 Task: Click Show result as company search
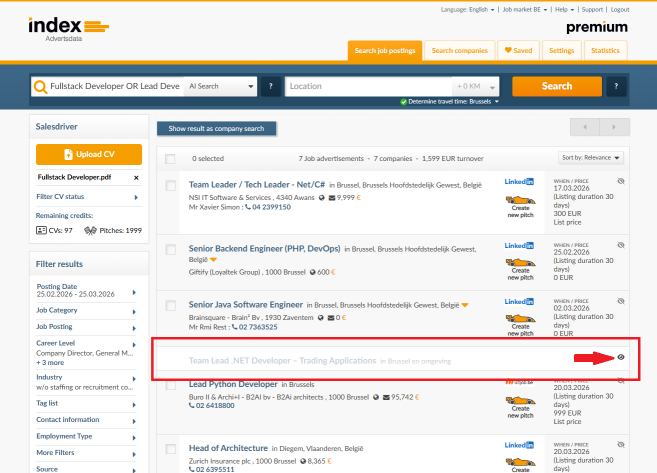[x=216, y=129]
